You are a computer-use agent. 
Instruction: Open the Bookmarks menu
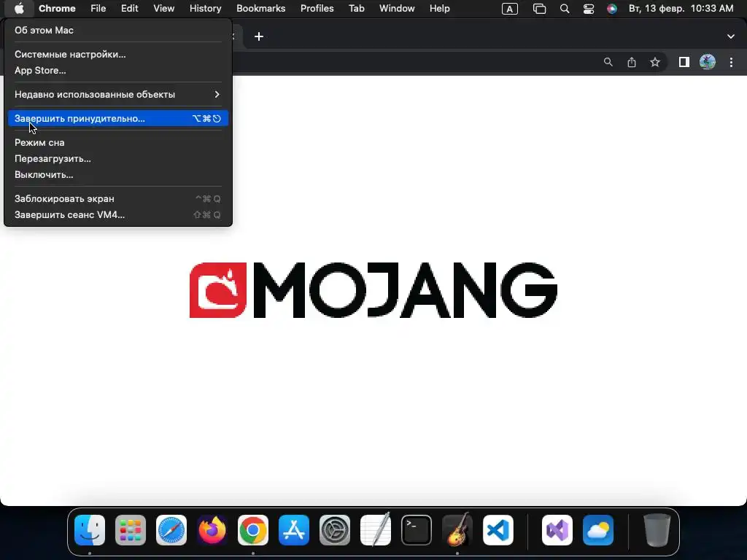tap(260, 9)
